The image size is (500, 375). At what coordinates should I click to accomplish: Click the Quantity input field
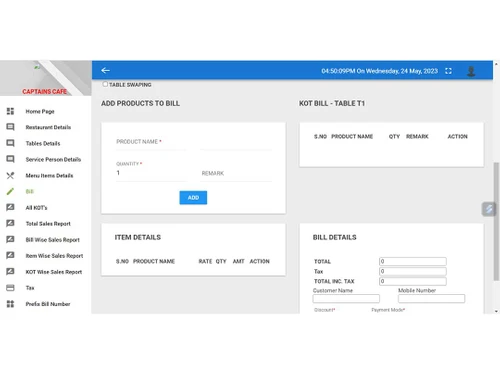coord(151,173)
